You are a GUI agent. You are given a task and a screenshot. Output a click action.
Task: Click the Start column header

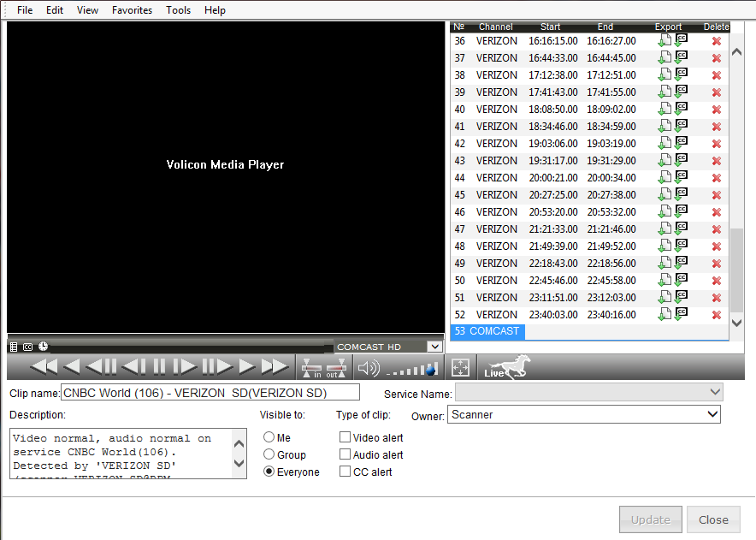pyautogui.click(x=550, y=27)
